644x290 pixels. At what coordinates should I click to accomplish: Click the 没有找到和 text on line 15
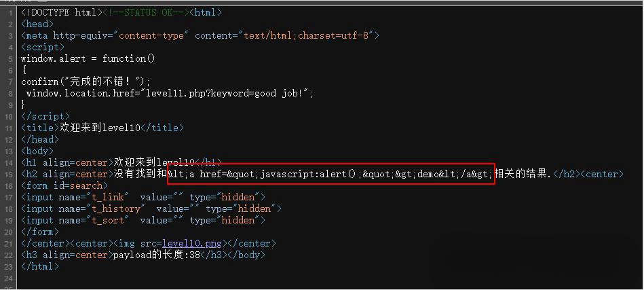(x=140, y=174)
